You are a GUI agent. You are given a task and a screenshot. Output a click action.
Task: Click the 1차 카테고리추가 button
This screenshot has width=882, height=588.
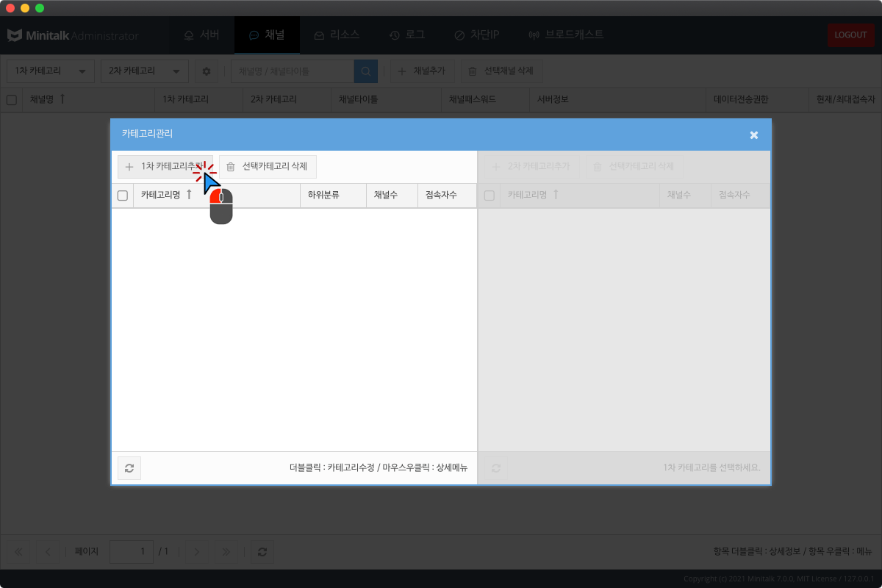click(x=165, y=167)
